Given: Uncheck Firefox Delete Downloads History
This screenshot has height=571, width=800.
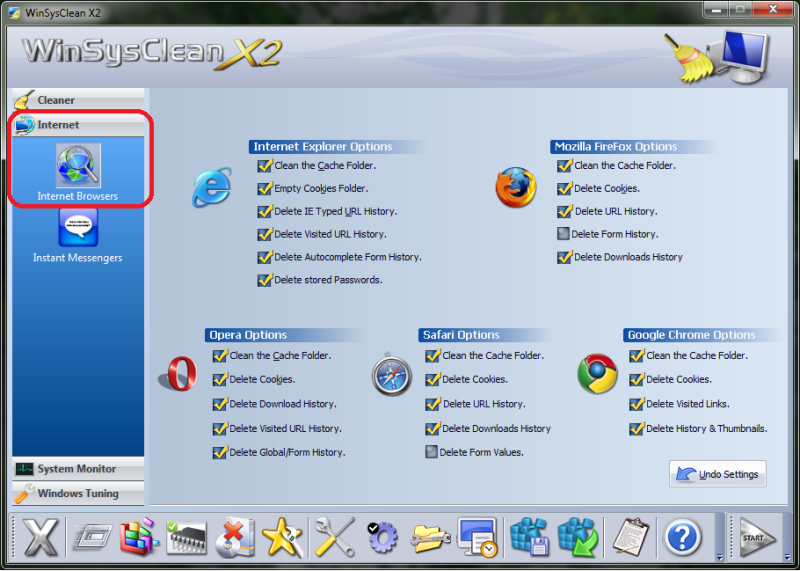Looking at the screenshot, I should 564,257.
